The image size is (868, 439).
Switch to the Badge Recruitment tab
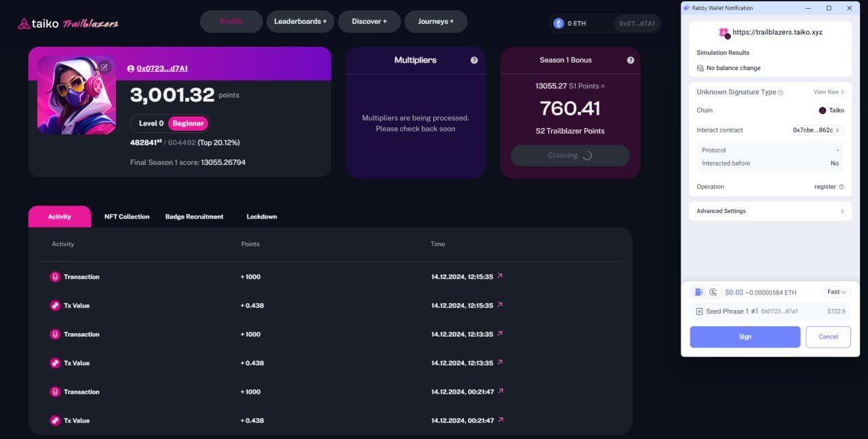pyautogui.click(x=194, y=216)
